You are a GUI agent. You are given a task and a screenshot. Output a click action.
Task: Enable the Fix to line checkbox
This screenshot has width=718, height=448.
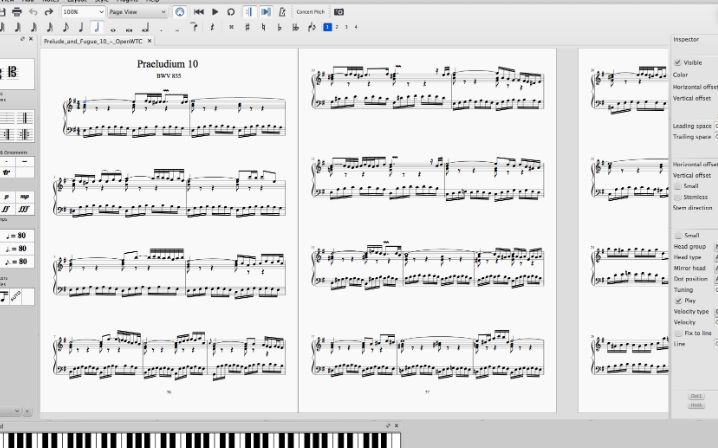678,332
